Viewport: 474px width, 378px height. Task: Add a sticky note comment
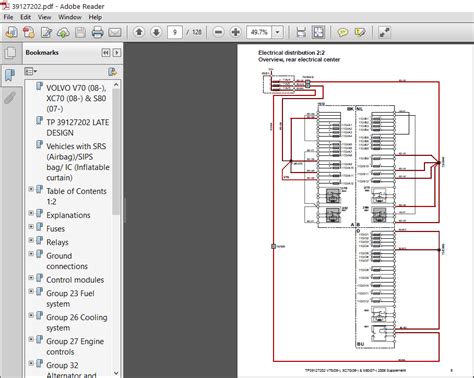[342, 32]
